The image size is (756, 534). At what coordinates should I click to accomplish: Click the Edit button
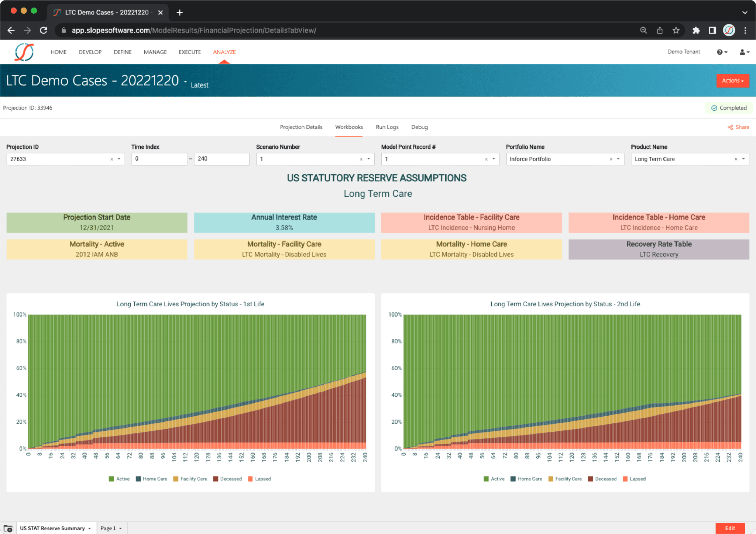729,528
